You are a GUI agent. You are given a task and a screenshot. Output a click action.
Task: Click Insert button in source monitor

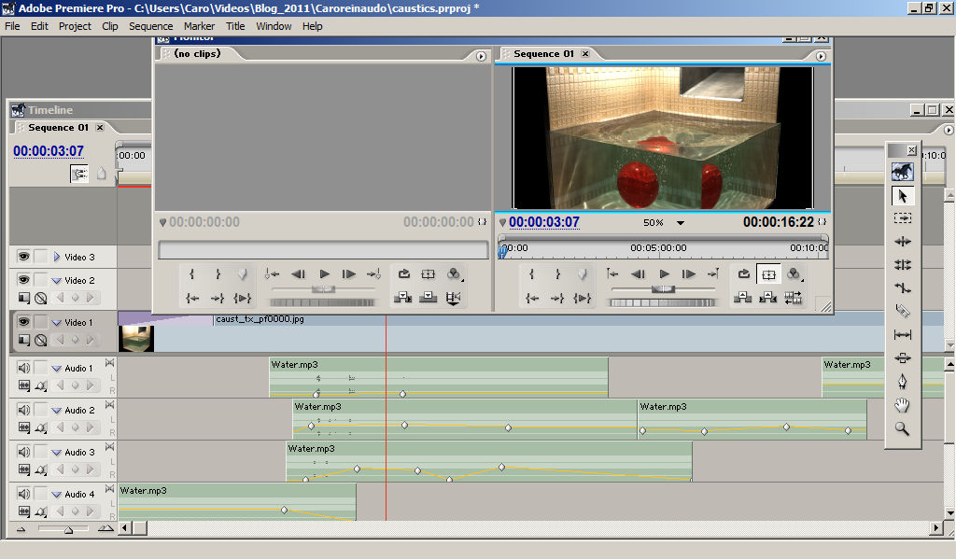tap(402, 298)
